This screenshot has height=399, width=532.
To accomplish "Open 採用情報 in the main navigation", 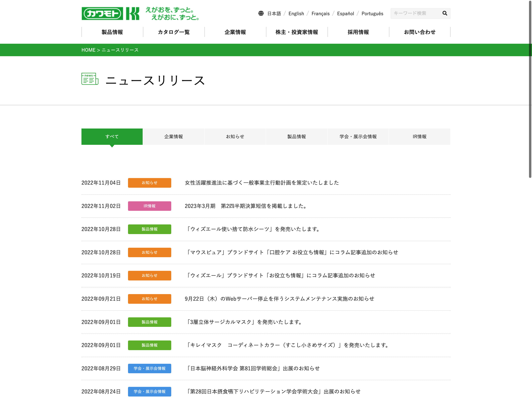I will coord(358,32).
